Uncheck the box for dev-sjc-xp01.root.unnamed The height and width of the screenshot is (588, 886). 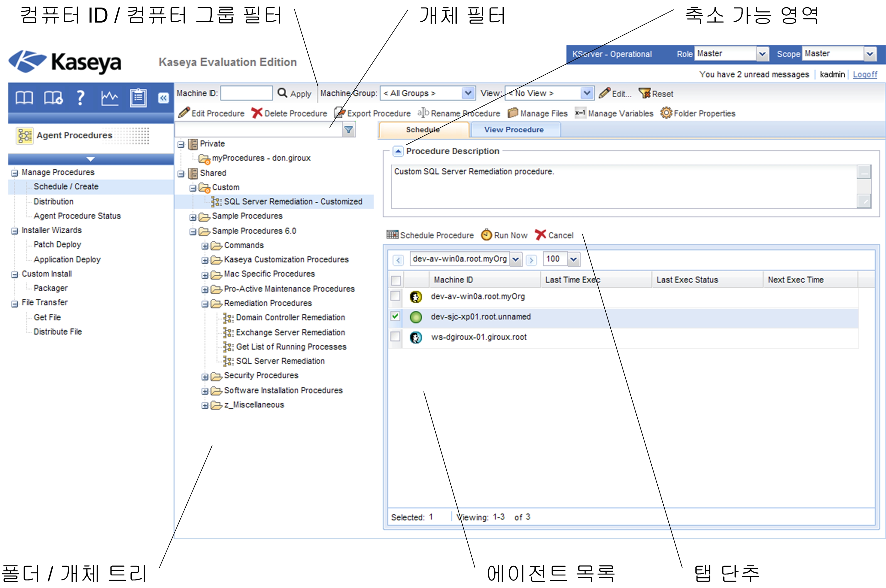click(395, 316)
